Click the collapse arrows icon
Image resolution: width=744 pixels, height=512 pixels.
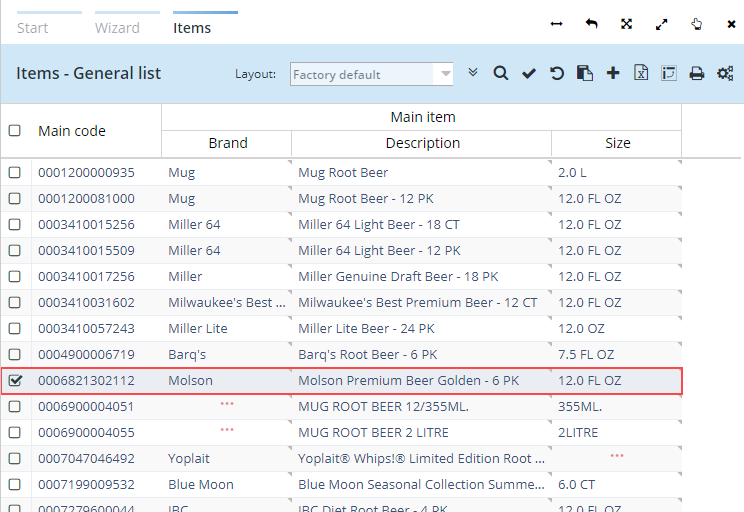coord(626,24)
